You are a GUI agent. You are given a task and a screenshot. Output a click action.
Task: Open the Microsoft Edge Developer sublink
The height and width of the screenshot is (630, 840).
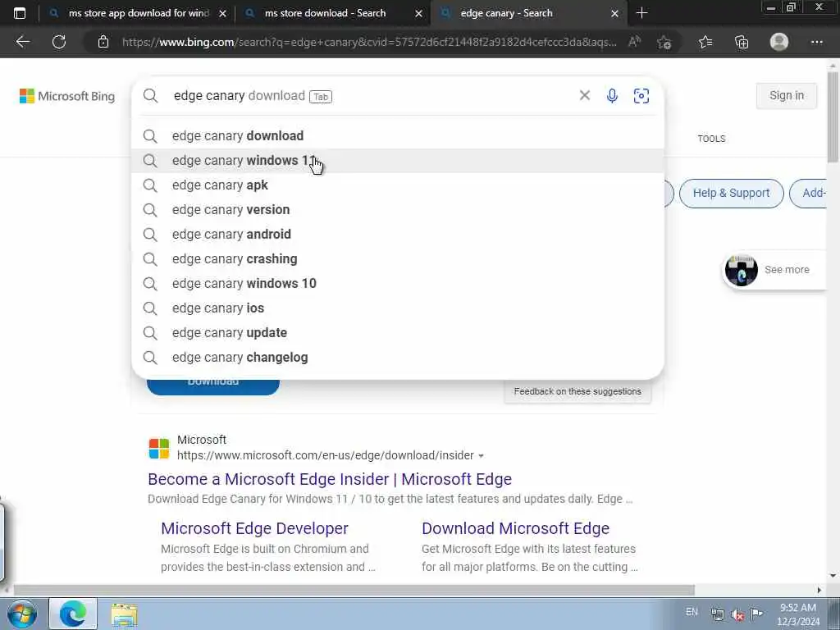(254, 528)
